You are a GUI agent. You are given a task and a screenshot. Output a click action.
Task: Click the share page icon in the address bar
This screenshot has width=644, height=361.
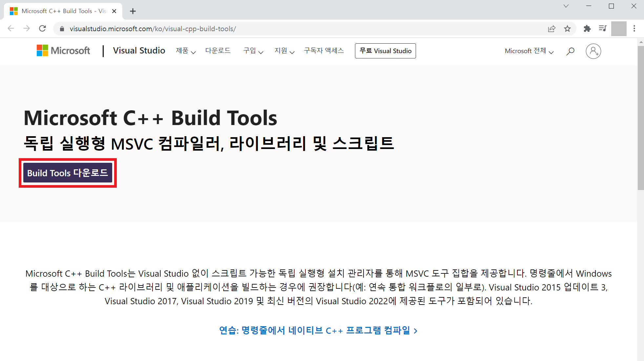point(551,29)
